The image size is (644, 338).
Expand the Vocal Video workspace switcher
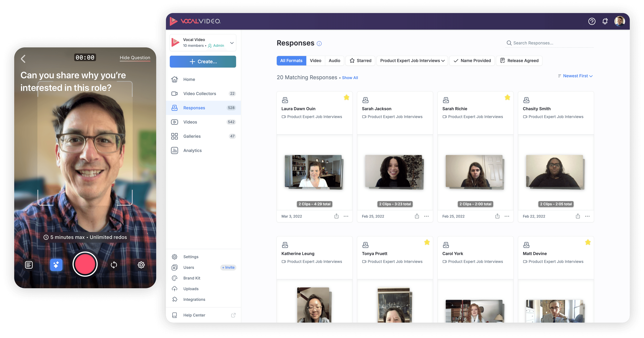(x=203, y=43)
